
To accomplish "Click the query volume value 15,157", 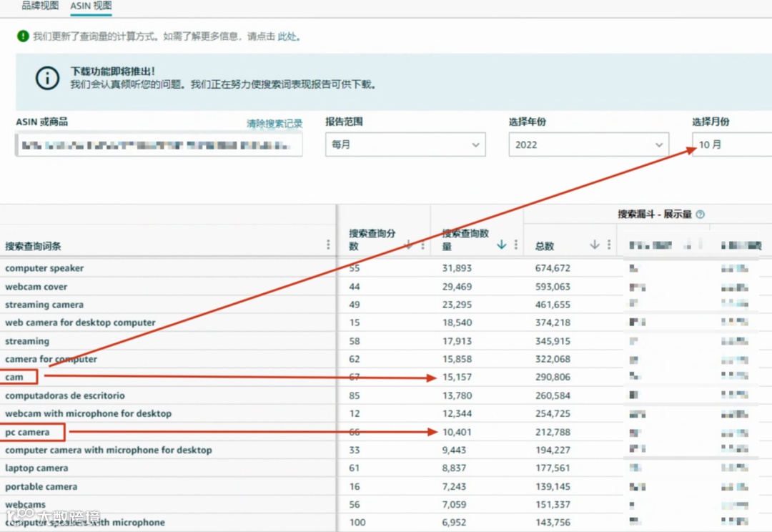I will coord(457,378).
